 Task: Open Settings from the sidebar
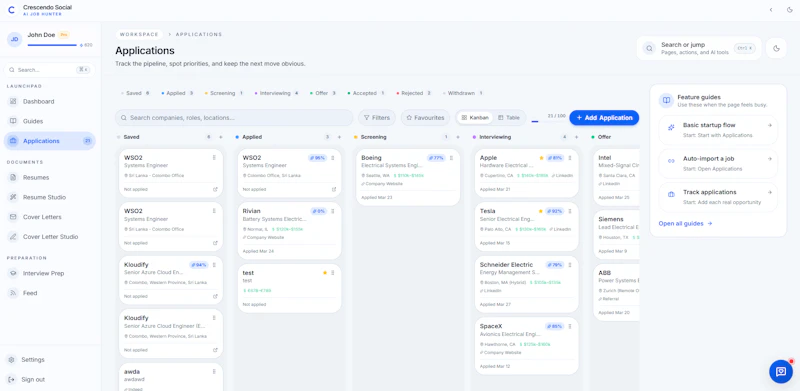click(x=49, y=360)
